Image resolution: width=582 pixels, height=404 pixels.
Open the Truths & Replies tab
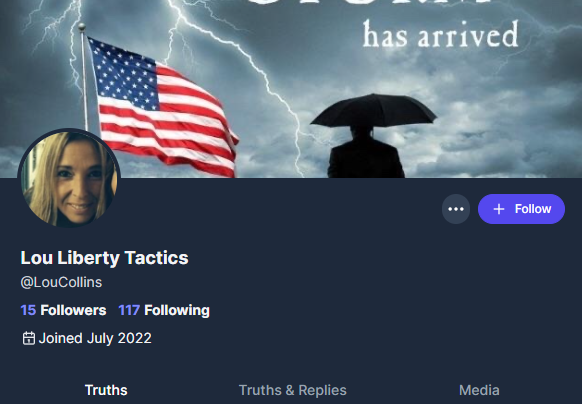292,390
